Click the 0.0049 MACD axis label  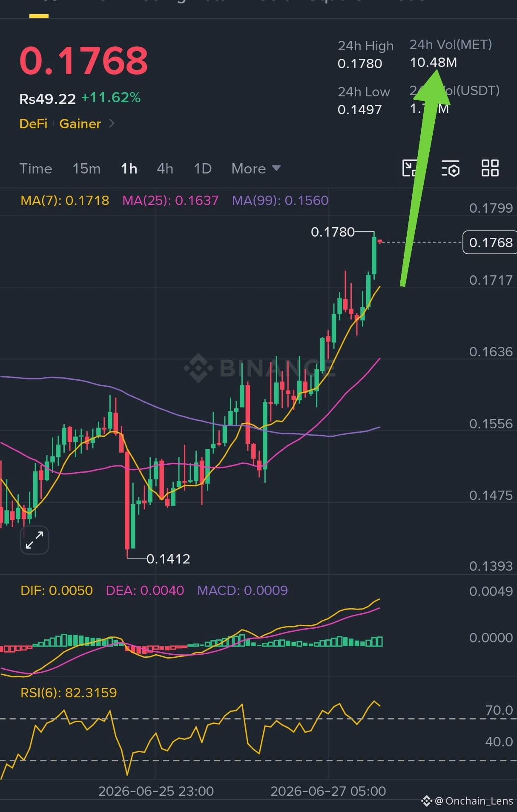491,591
